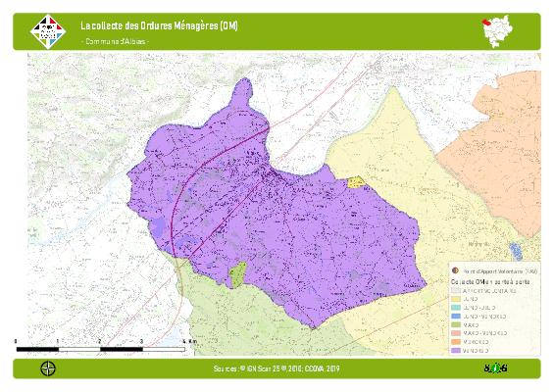Select the blue LUNDI-VENDREDI legend swatch
Screen dimensions: 554x392
[x=456, y=317]
